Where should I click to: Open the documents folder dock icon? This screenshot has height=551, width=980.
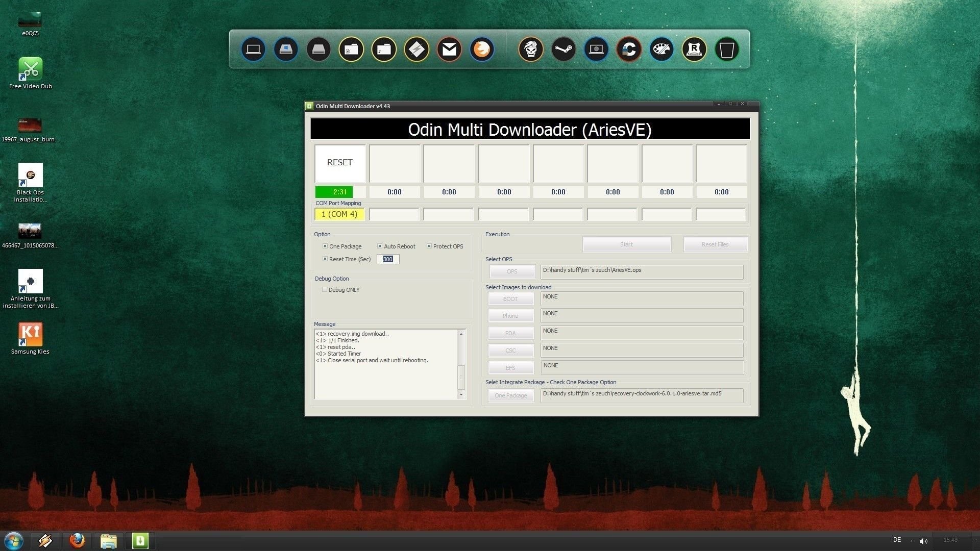(x=351, y=49)
